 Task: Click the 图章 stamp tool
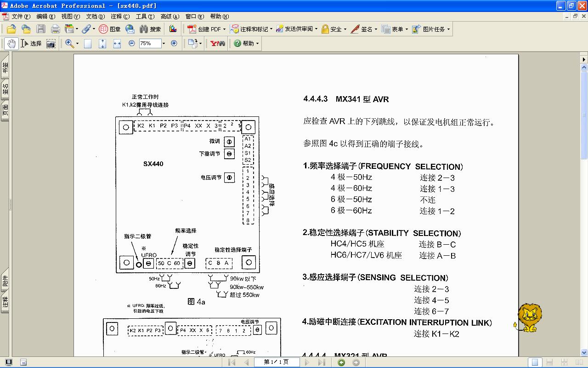(x=110, y=29)
